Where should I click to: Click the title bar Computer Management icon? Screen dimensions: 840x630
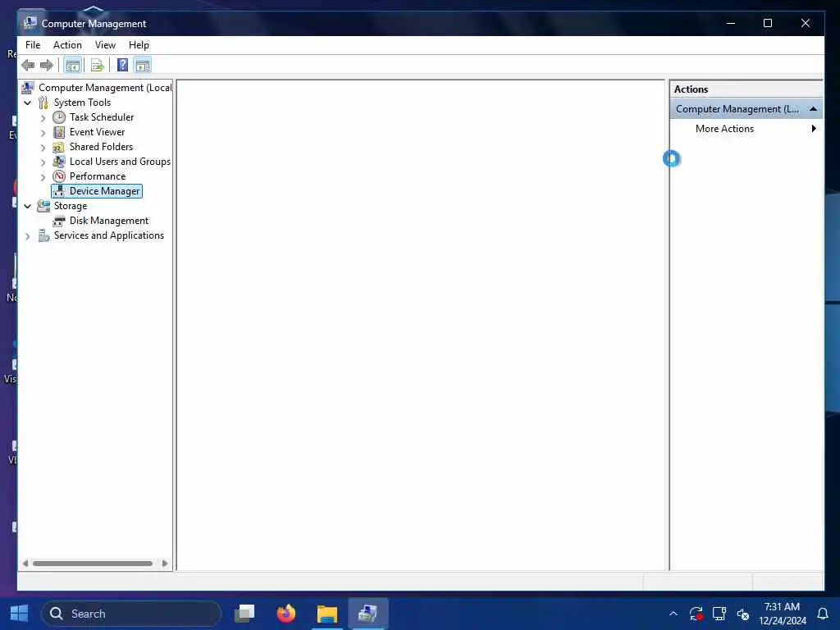pos(30,23)
